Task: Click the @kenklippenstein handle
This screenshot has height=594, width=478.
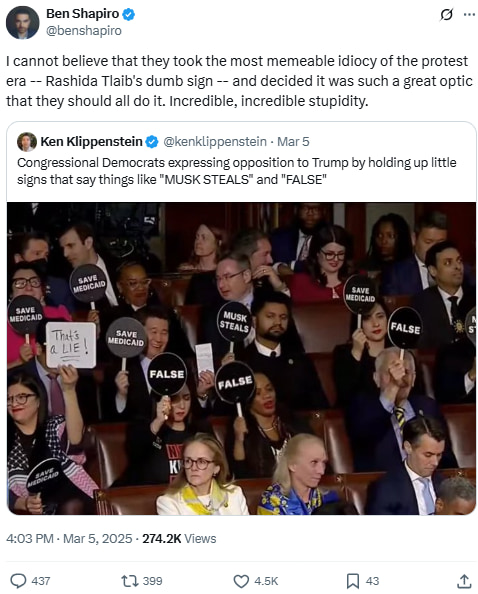Action: (x=215, y=142)
